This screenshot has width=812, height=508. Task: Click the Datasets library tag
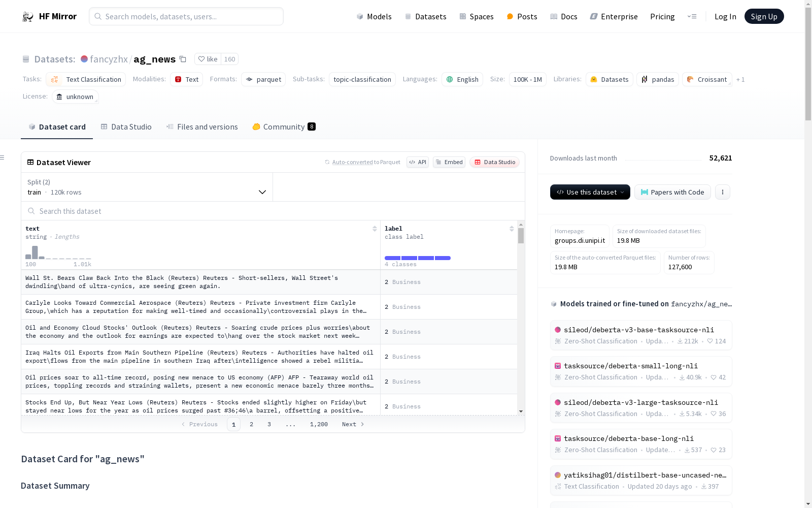(610, 79)
